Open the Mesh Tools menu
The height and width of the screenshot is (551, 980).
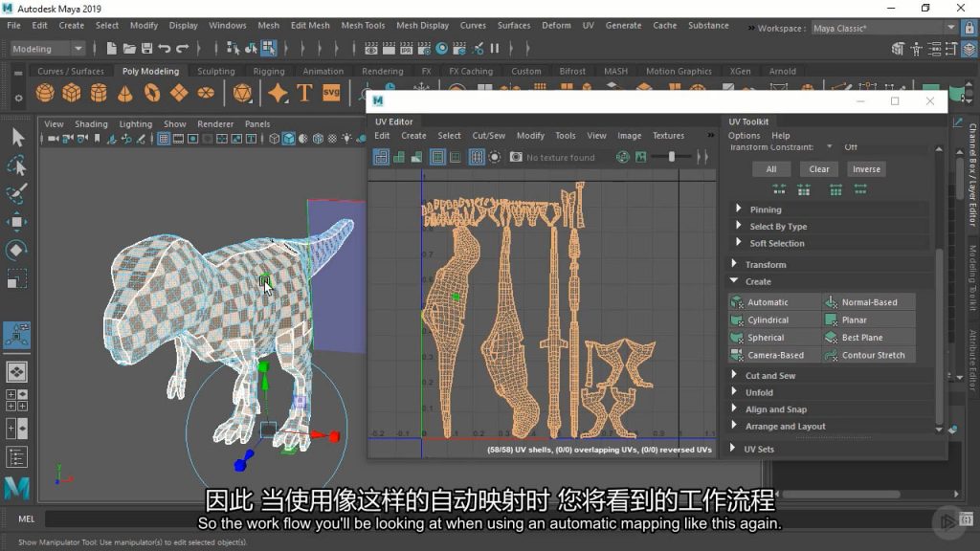[x=363, y=25]
